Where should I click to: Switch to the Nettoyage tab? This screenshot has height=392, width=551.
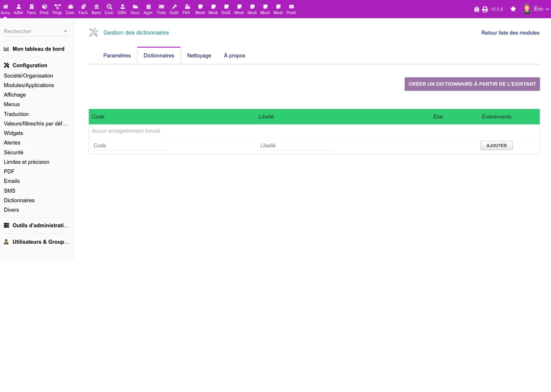[x=199, y=56]
